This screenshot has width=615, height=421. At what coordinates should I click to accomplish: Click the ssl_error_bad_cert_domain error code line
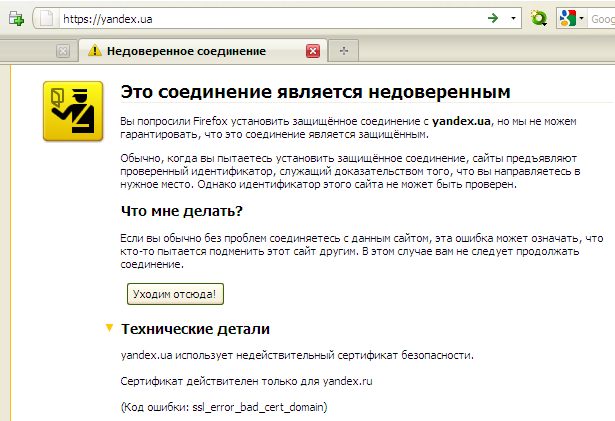224,407
